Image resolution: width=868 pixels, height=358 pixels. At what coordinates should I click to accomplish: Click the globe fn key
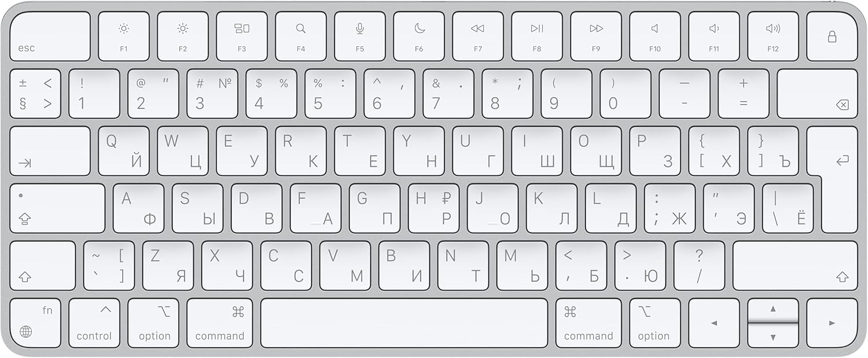click(35, 323)
